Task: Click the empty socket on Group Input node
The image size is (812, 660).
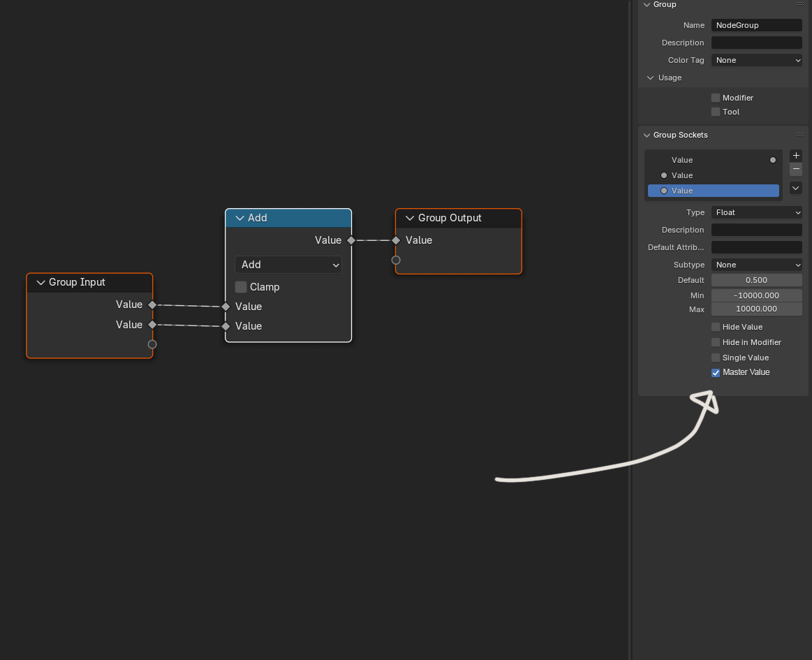Action: pos(152,344)
